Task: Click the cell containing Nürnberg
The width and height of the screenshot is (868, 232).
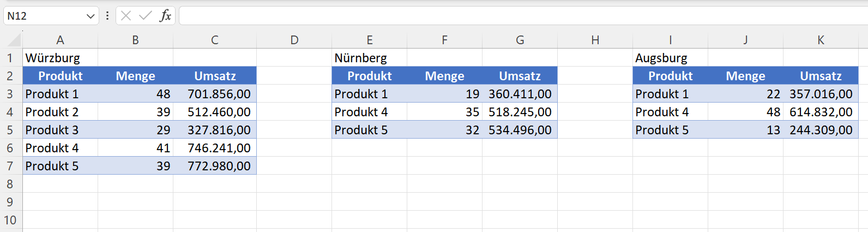Action: (x=370, y=58)
